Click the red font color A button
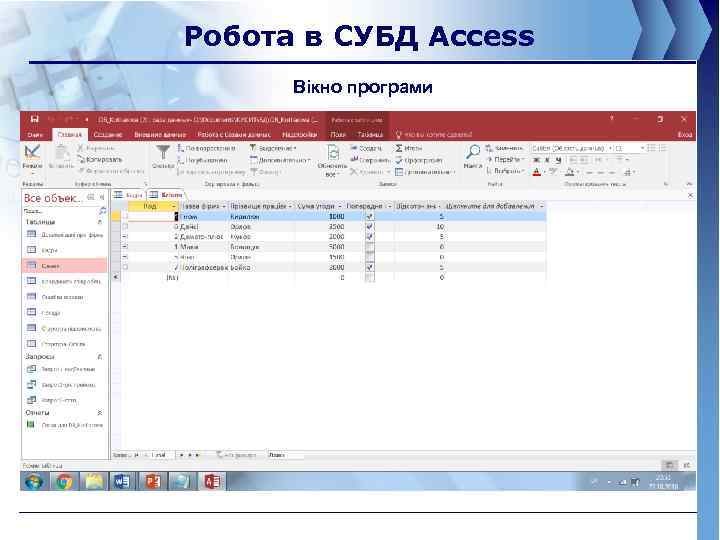The width and height of the screenshot is (720, 540). tap(536, 172)
